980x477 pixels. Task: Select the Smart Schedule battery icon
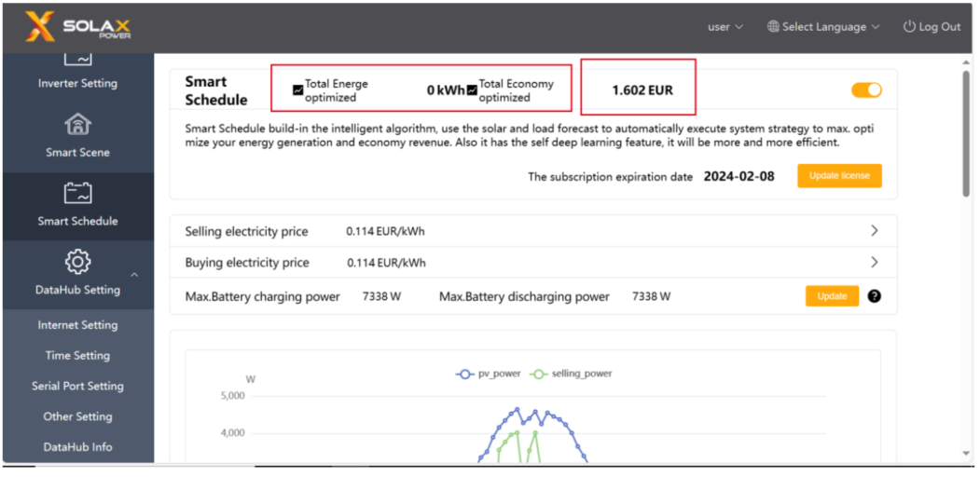click(x=77, y=193)
